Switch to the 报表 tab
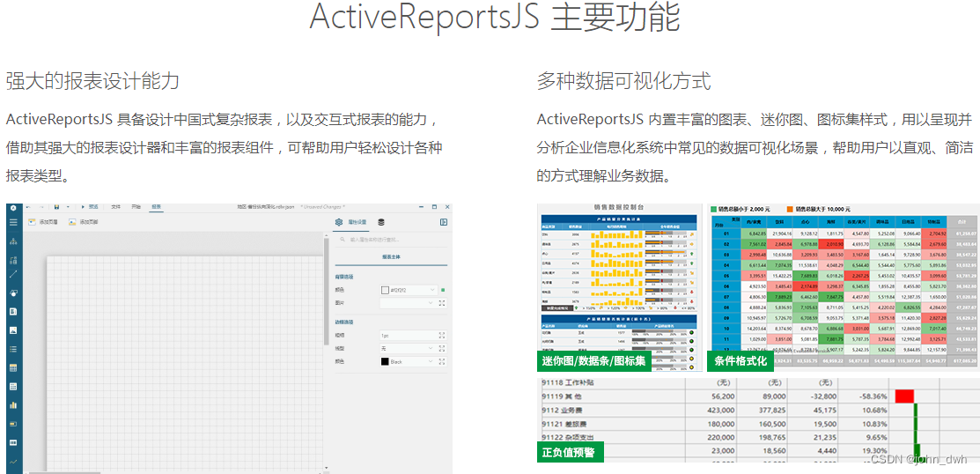The image size is (980, 474). 156,207
